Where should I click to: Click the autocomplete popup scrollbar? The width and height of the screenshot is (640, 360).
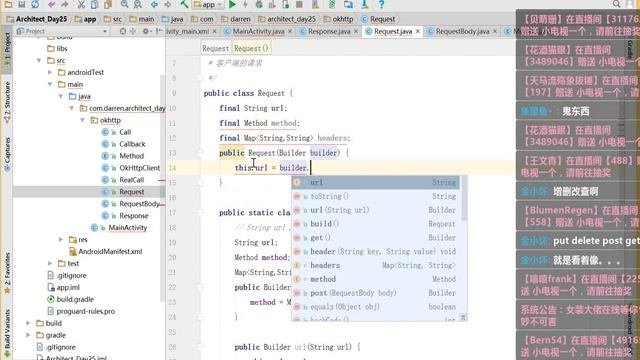coord(463,198)
